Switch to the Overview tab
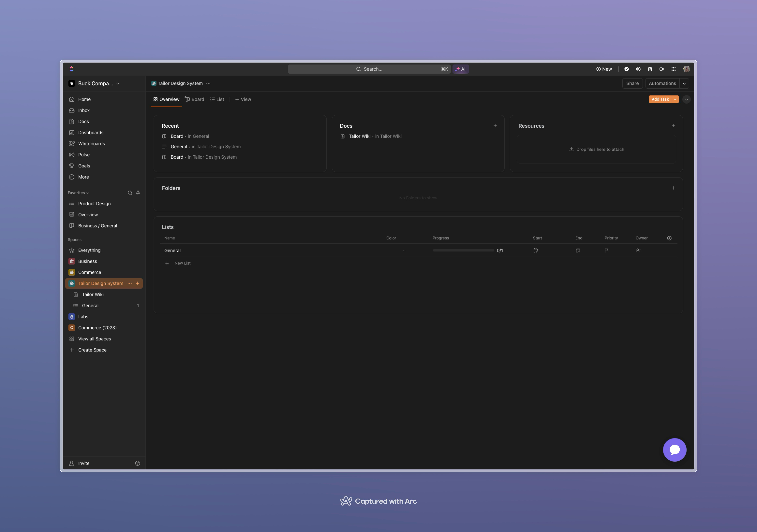Image resolution: width=757 pixels, height=532 pixels. [166, 99]
